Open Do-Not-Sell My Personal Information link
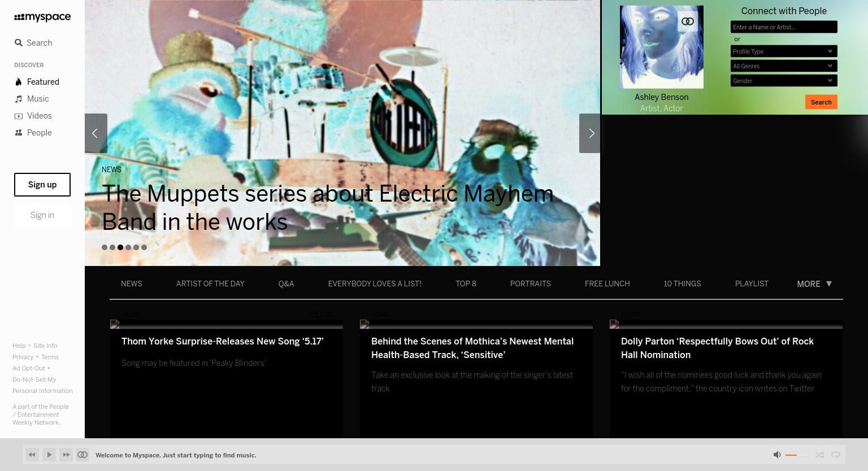This screenshot has width=868, height=471. point(42,385)
